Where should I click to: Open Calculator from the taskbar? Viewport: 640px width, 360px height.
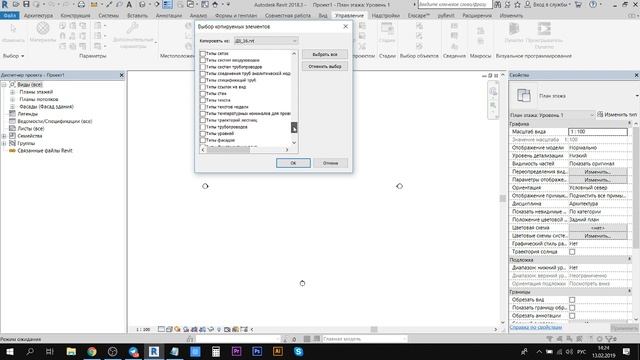216,351
